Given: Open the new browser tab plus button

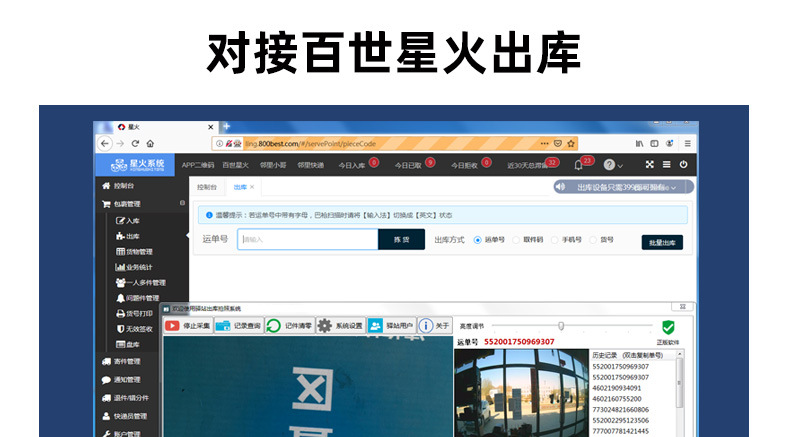Looking at the screenshot, I should (226, 127).
